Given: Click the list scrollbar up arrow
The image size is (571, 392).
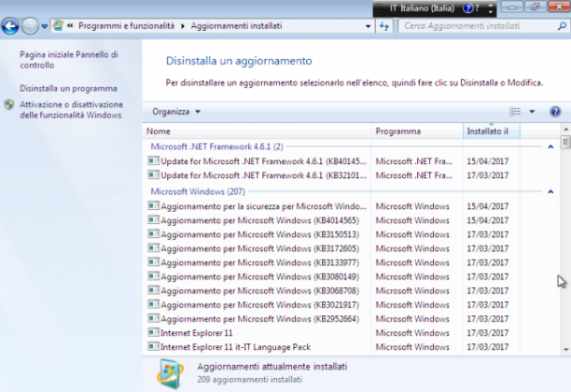Looking at the screenshot, I should pos(565,129).
